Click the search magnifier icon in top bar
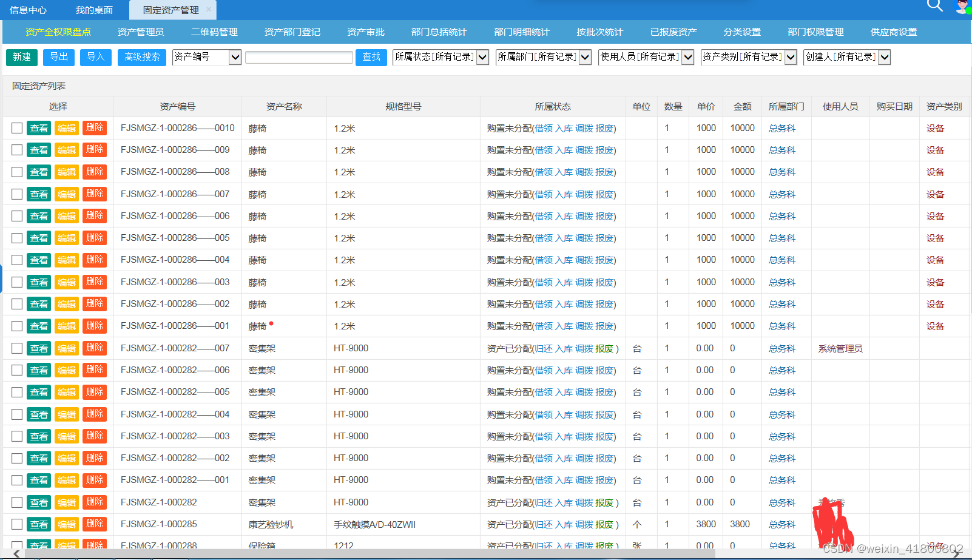Screen dimensions: 972x560 point(934,5)
